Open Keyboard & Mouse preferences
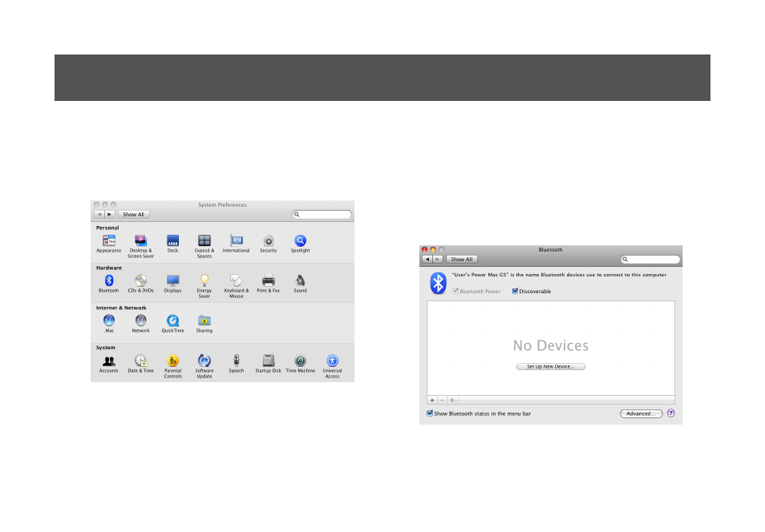Image resolution: width=765 pixels, height=532 pixels. tap(236, 286)
